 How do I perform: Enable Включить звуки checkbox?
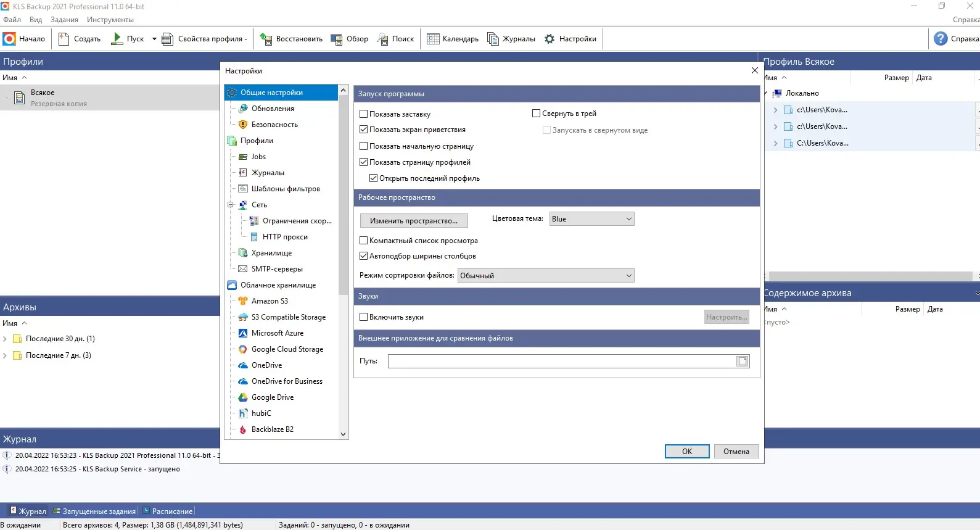point(364,317)
